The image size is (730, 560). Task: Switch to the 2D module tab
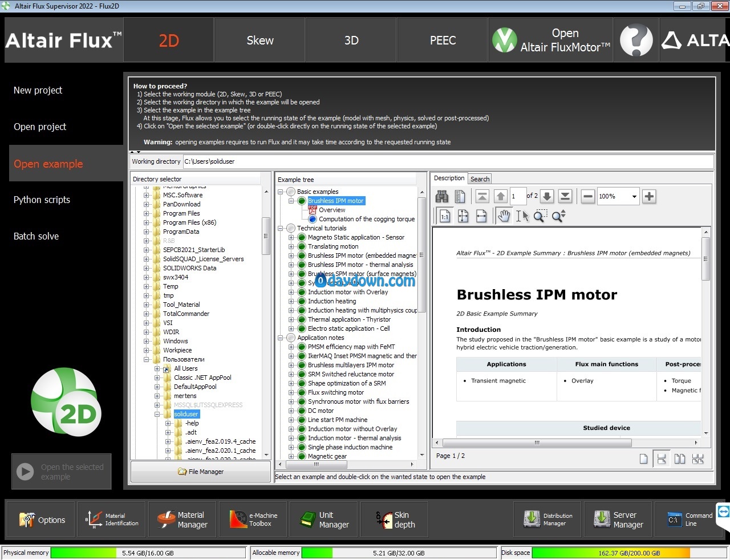pos(169,40)
